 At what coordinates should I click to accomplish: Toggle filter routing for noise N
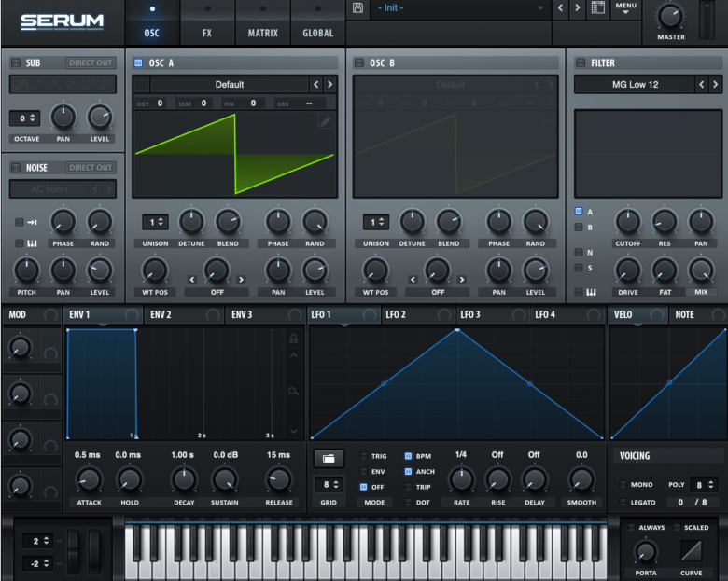coord(579,253)
